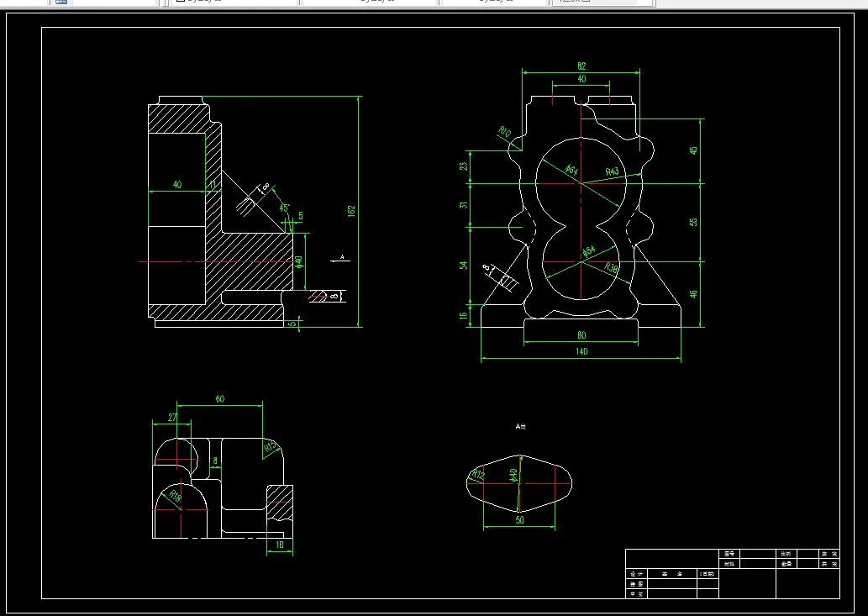868x616 pixels.
Task: Select the 50 width dimension in the A view
Action: pos(520,519)
